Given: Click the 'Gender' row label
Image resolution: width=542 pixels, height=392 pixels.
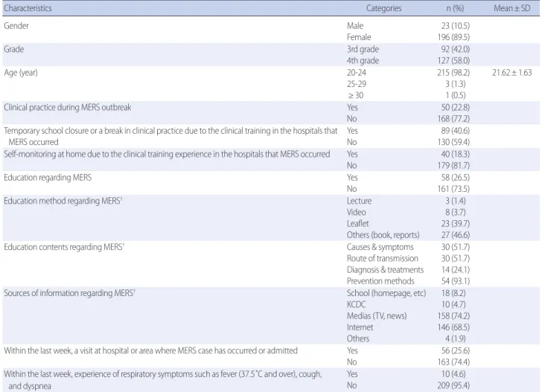Looking at the screenshot, I should (16, 26).
